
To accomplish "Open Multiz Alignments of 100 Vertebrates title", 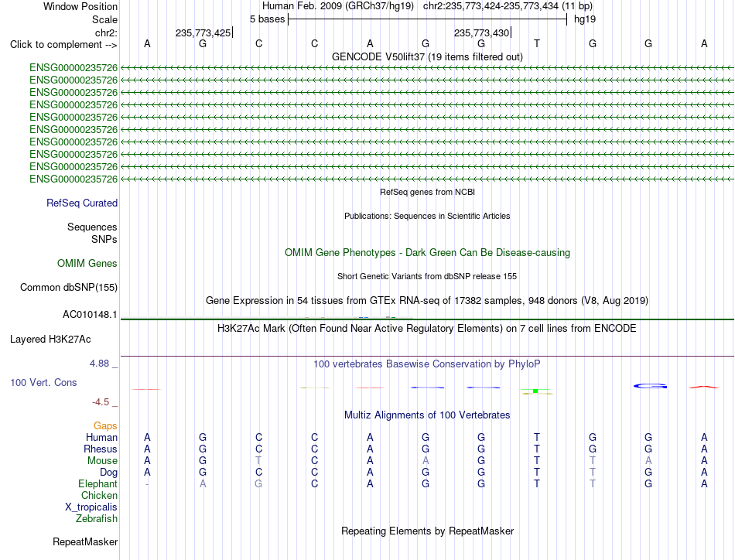I will pos(427,415).
